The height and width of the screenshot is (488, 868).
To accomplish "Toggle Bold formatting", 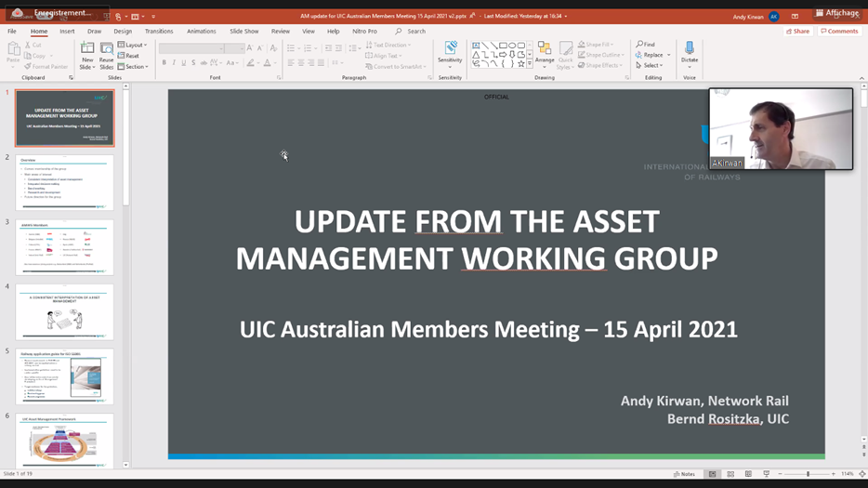I will tap(164, 63).
